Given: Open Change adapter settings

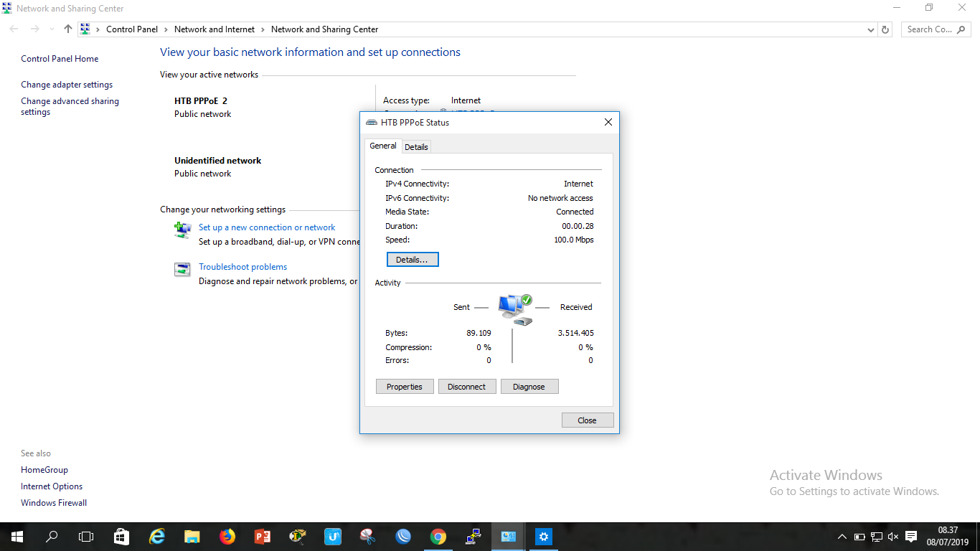Looking at the screenshot, I should pos(66,84).
